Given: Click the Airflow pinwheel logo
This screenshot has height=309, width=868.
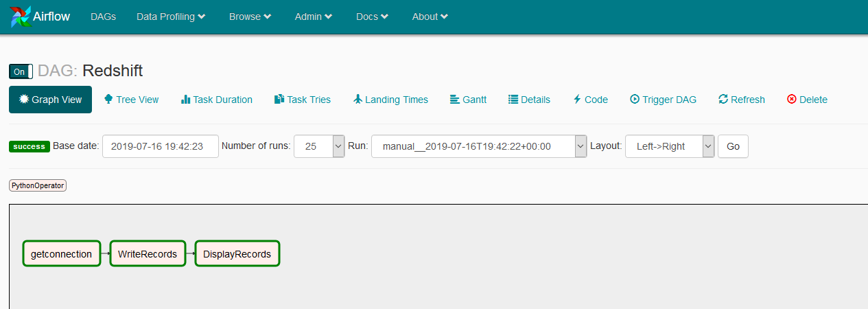Looking at the screenshot, I should (x=21, y=17).
